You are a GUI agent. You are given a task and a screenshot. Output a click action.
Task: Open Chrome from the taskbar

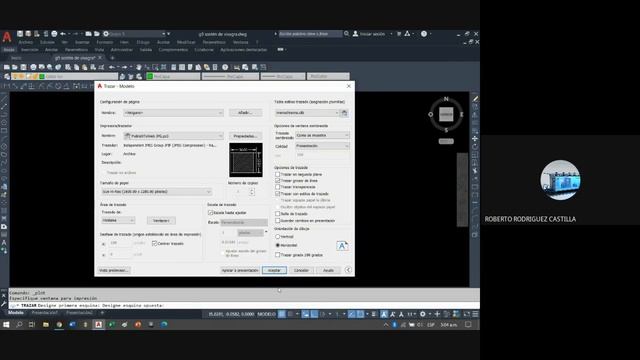[x=59, y=324]
